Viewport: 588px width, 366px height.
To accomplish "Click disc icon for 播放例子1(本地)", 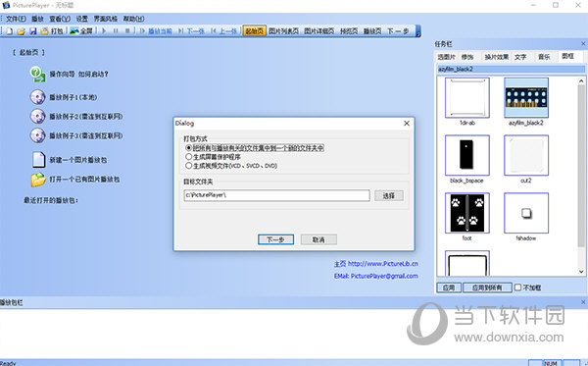I will point(37,97).
